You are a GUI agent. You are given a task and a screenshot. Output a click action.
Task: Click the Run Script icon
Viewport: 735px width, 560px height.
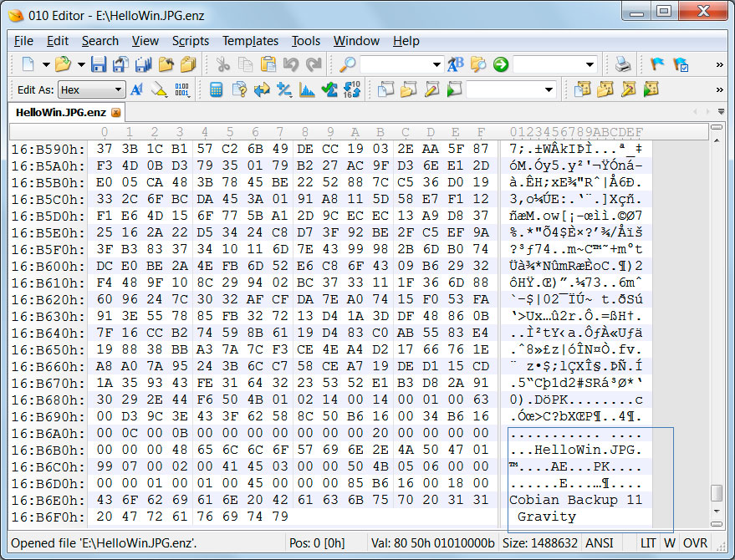point(454,89)
